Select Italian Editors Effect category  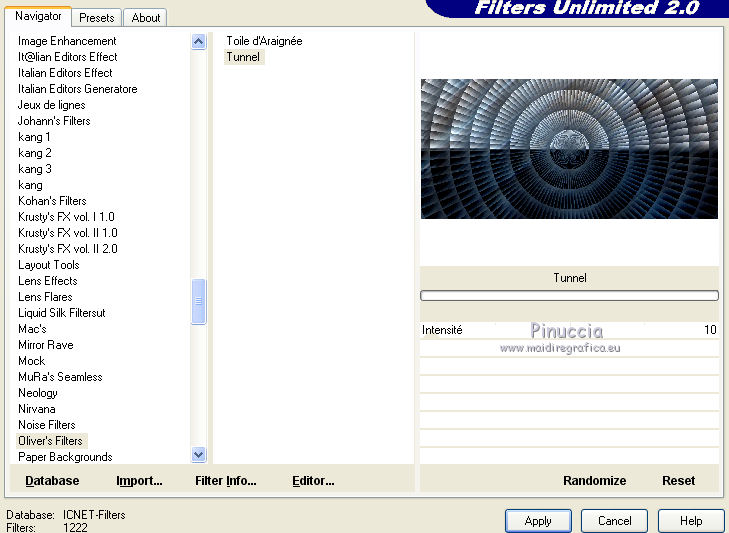(65, 73)
